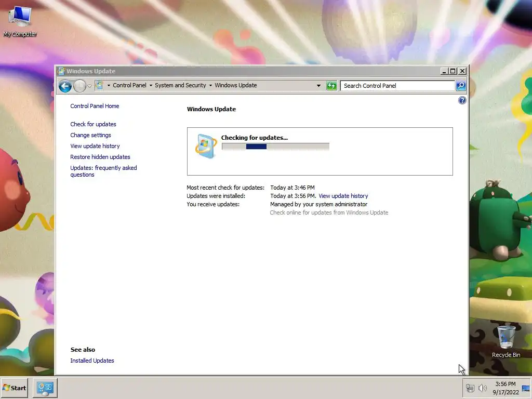Screen dimensions: 532x399
Task: Open View update history in sidebar
Action: pos(95,146)
